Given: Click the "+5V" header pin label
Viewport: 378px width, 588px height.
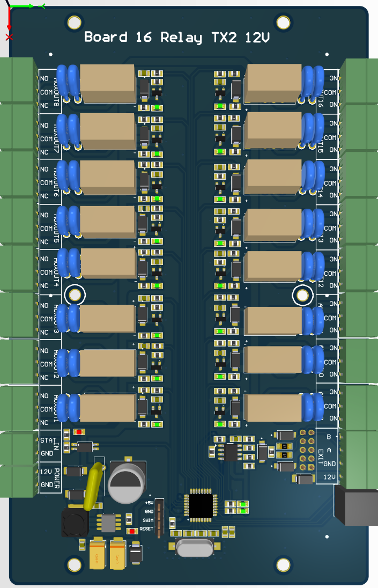Looking at the screenshot, I should click(x=149, y=503).
